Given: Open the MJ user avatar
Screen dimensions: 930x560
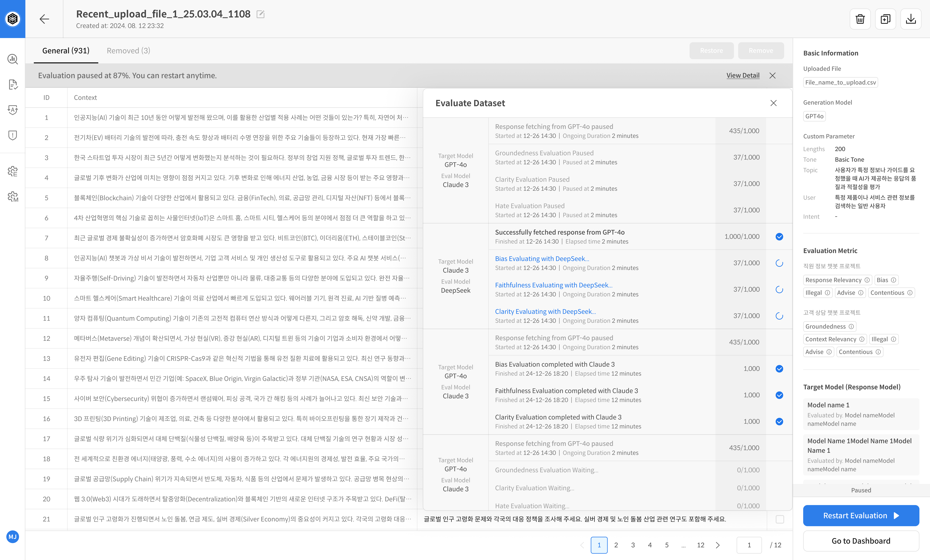Looking at the screenshot, I should point(12,537).
